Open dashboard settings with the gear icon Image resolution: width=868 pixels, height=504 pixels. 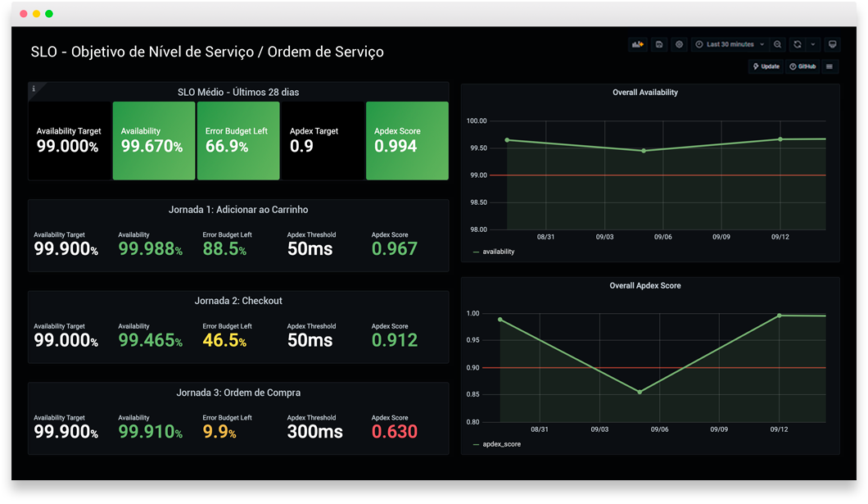678,44
